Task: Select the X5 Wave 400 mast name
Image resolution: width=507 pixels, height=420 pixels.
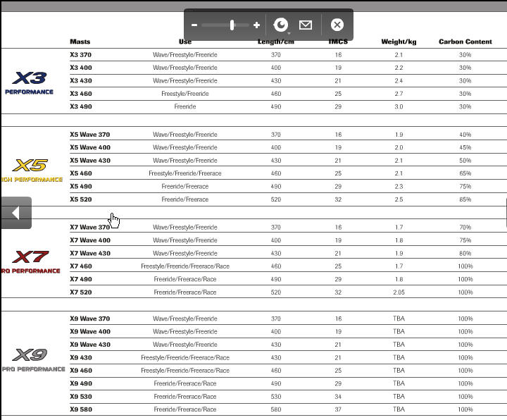Action: (x=90, y=148)
